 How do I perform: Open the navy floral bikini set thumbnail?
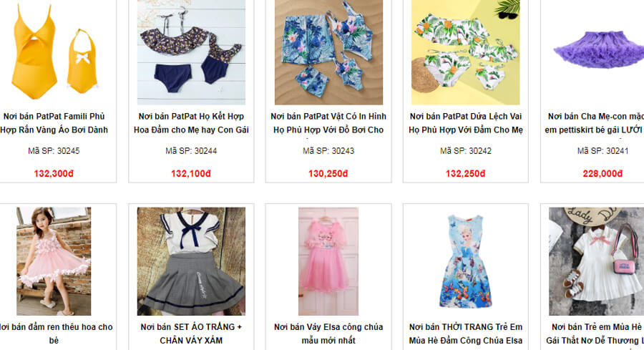pos(191,52)
